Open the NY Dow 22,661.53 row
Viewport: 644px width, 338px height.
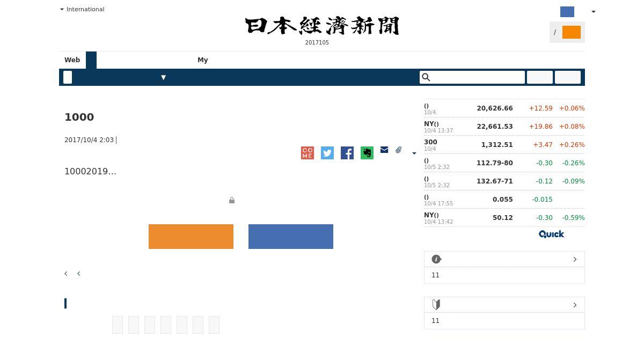tap(504, 127)
